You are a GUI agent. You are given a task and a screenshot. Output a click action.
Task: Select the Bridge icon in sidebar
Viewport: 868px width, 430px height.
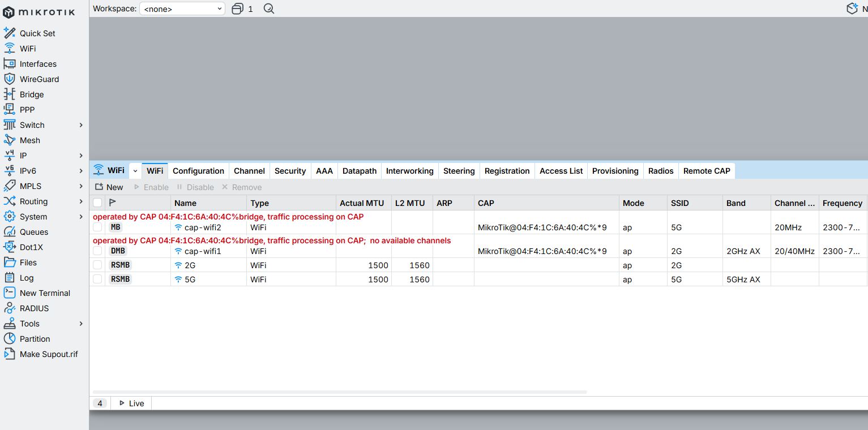point(10,94)
